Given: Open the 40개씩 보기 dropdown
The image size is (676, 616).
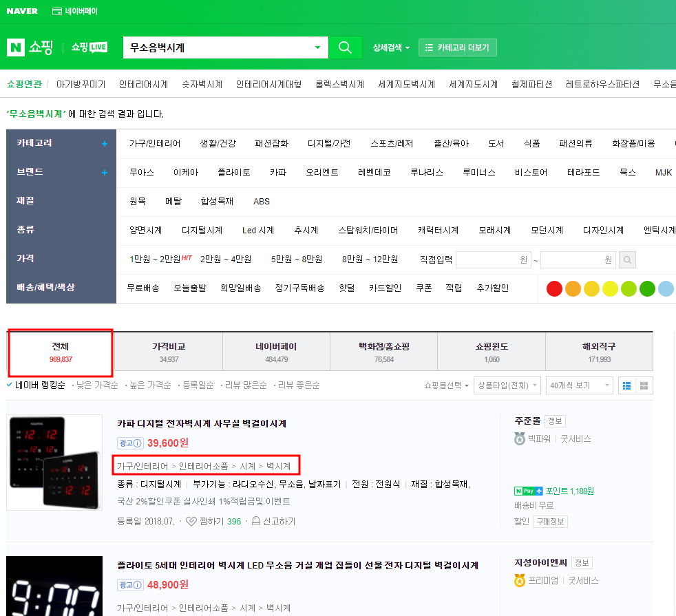Looking at the screenshot, I should click(x=579, y=385).
